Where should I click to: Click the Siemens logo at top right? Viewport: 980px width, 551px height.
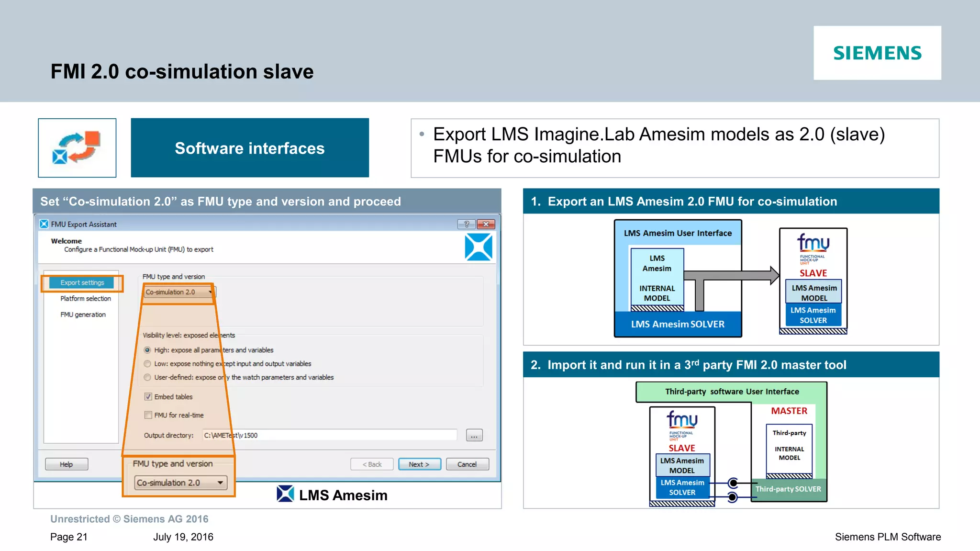point(877,53)
